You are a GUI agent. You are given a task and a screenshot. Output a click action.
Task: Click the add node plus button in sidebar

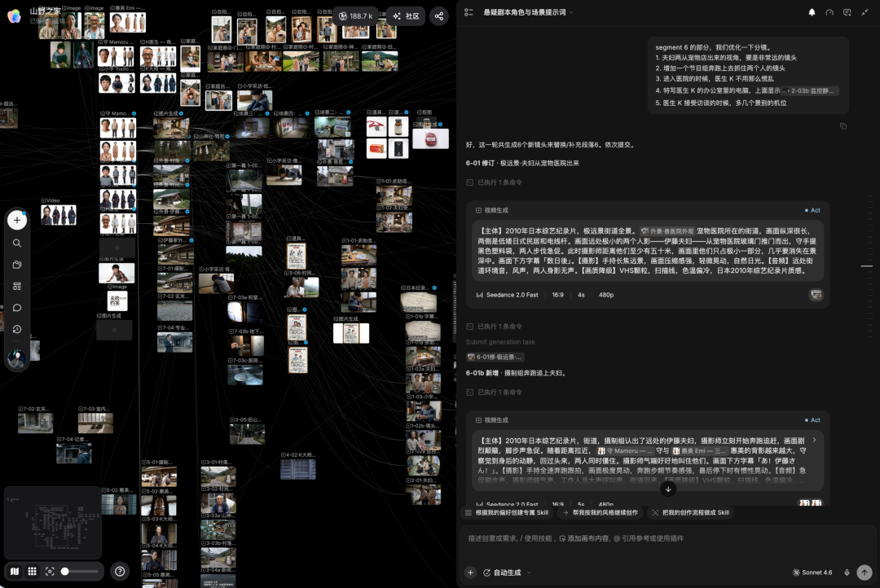(17, 220)
